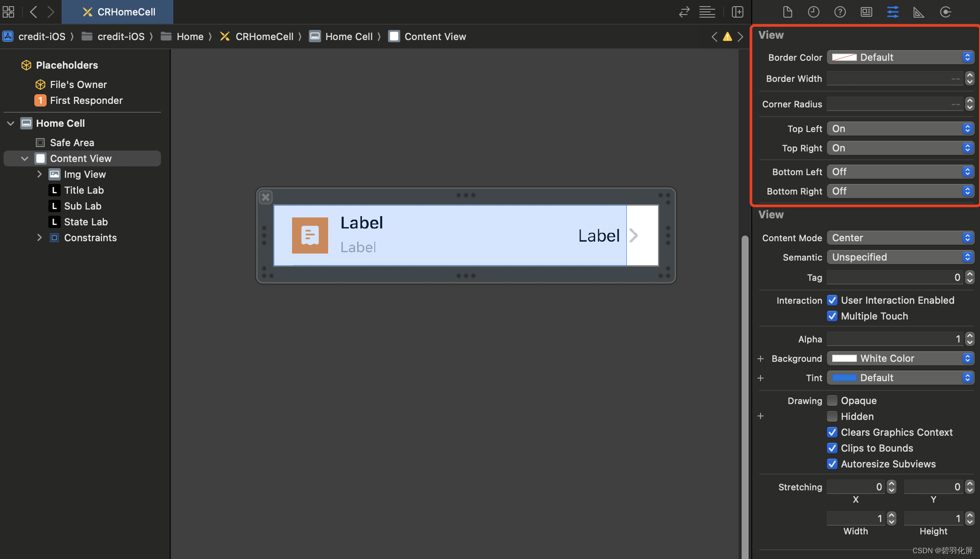
Task: Select Content View in document outline
Action: coord(81,158)
